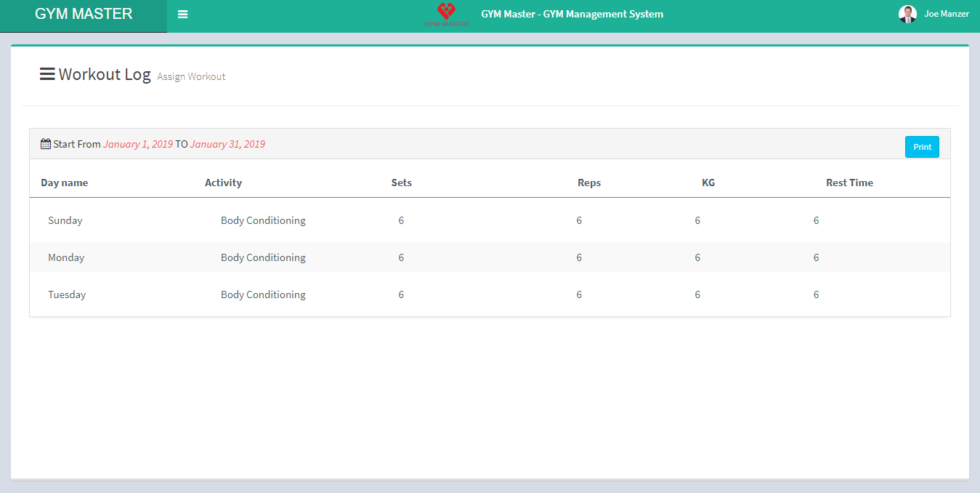The image size is (980, 493).
Task: Select the Sunday row day name
Action: 65,221
